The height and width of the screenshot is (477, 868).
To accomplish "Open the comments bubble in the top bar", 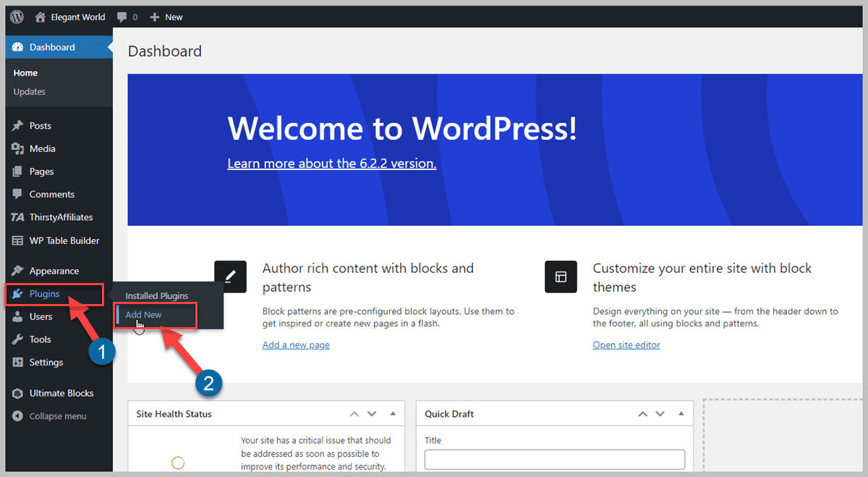I will [x=123, y=16].
